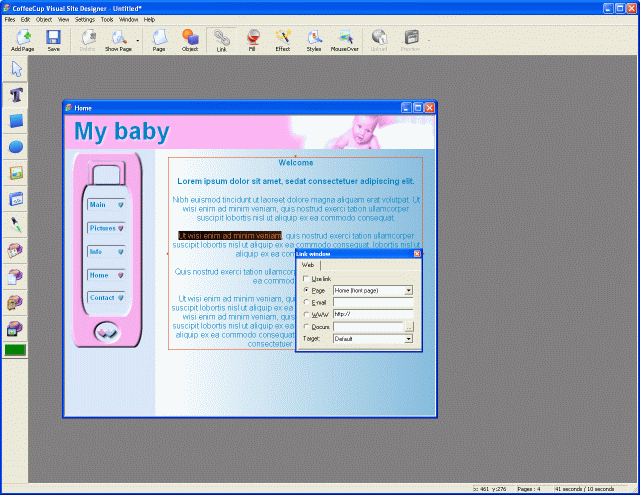Click the Object toolbar icon

coord(190,40)
